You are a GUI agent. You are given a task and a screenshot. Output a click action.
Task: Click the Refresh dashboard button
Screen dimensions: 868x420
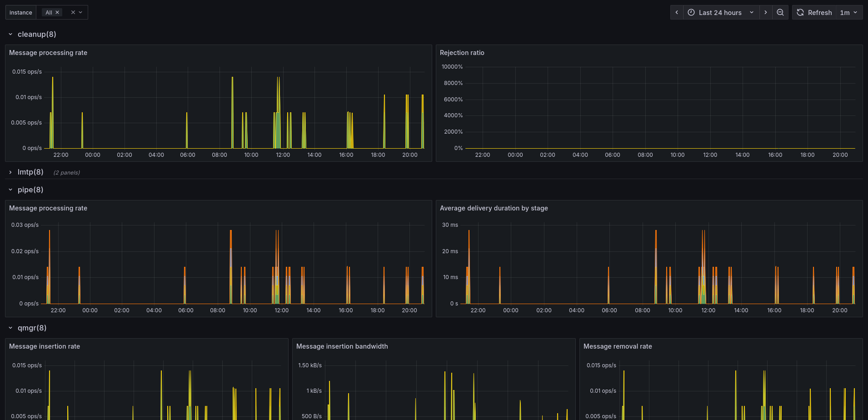click(814, 12)
